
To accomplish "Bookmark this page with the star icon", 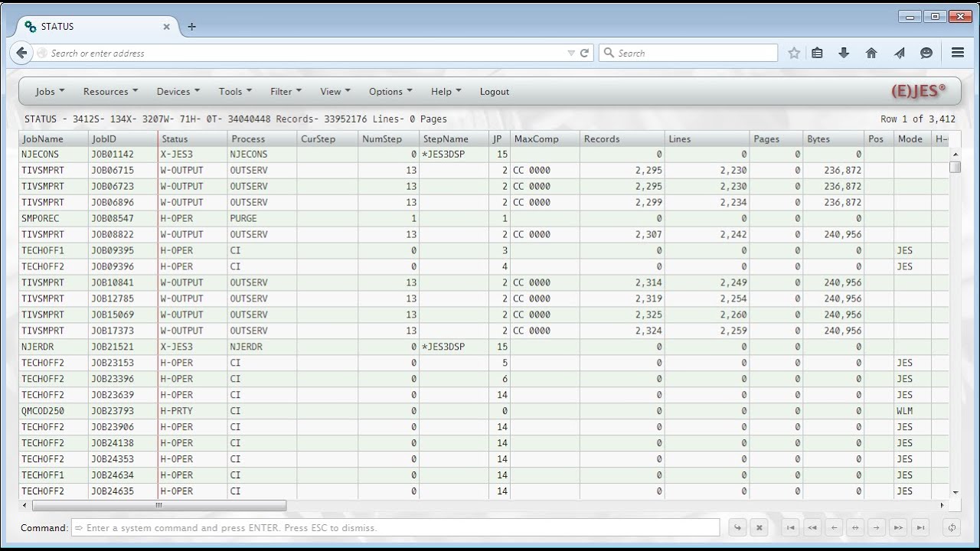I will pyautogui.click(x=794, y=53).
